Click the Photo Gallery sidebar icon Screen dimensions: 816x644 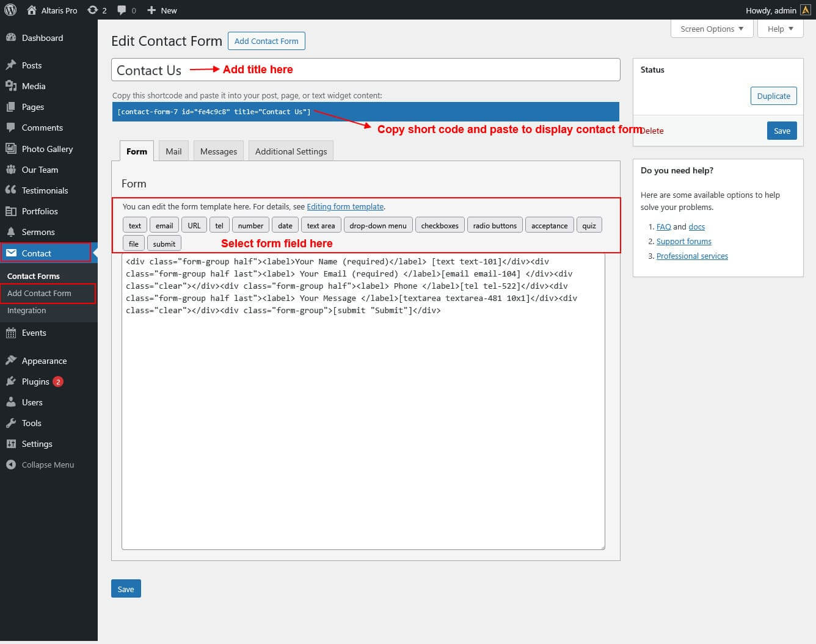pos(10,148)
